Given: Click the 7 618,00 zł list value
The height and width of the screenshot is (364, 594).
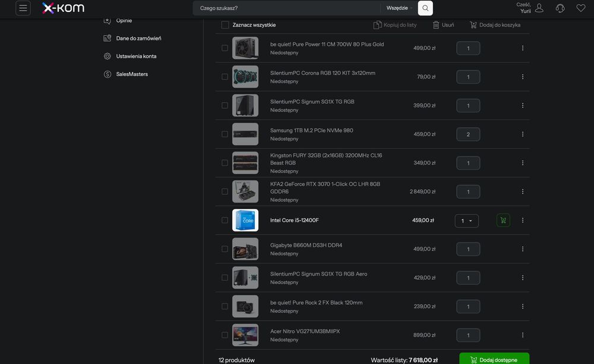Looking at the screenshot, I should (x=423, y=360).
